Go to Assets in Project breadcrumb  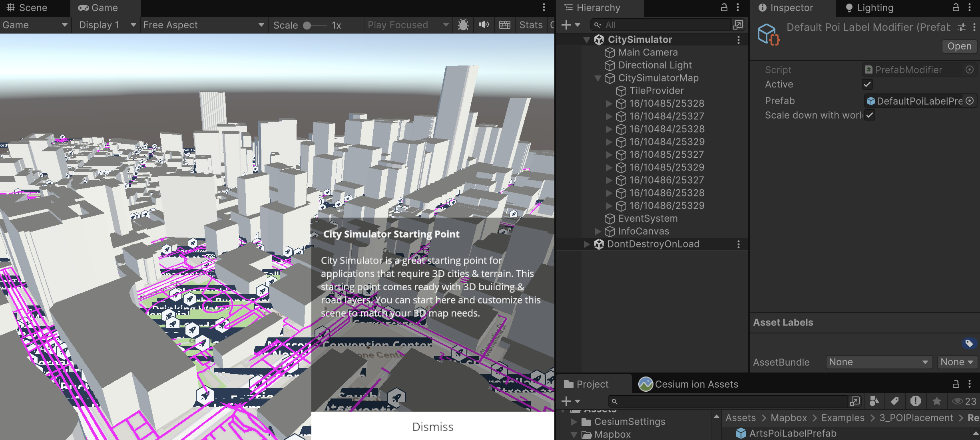pos(741,418)
